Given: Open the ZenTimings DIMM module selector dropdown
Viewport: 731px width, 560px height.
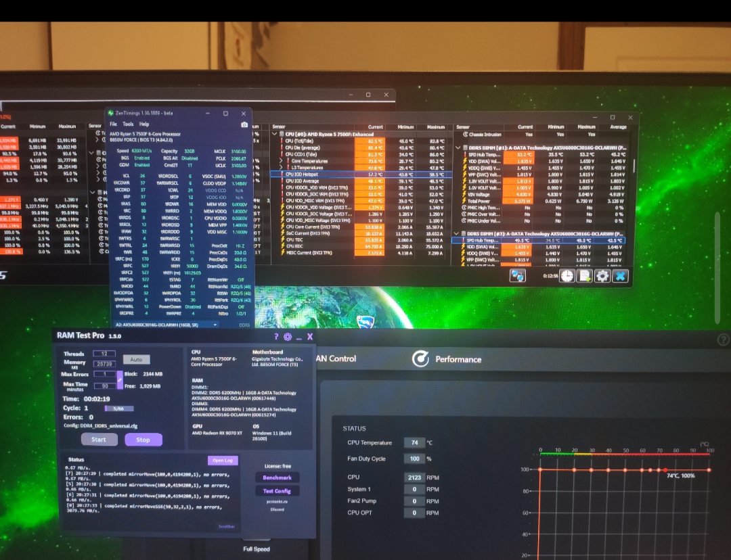Looking at the screenshot, I should 166,325.
